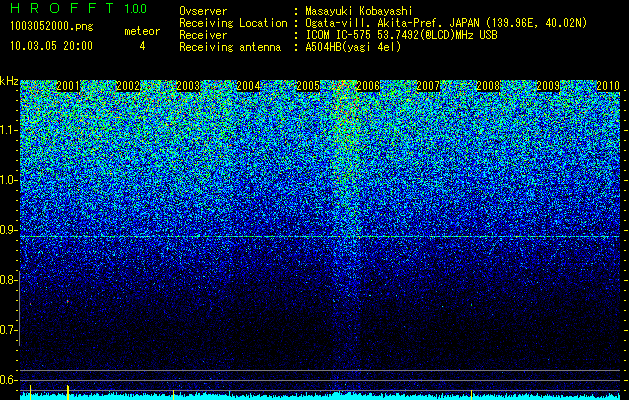The width and height of the screenshot is (629, 400).
Task: Select the ICOM IC-575 53.7492 MHz USB text
Action: 401,35
